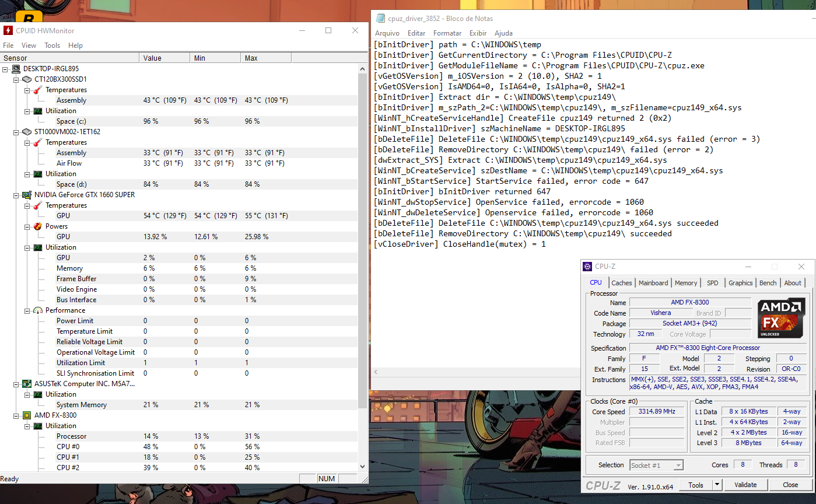Collapse Temperatures under NVIDIA GeForce GTX 1660

tap(27, 205)
